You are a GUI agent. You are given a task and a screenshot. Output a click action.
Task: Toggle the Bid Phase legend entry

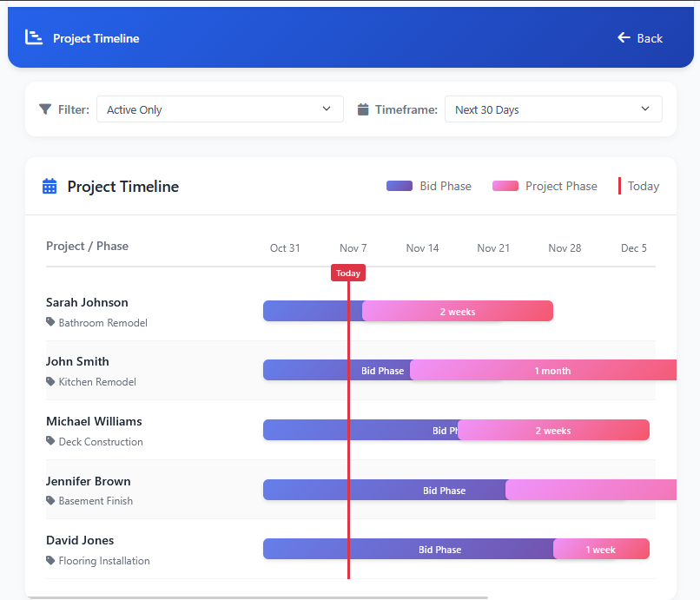point(446,186)
